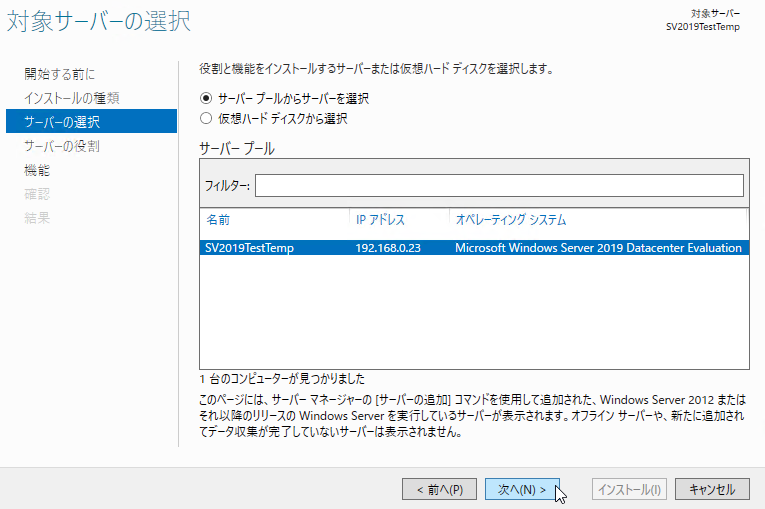
Task: Click the フィルター text field
Action: click(x=499, y=185)
